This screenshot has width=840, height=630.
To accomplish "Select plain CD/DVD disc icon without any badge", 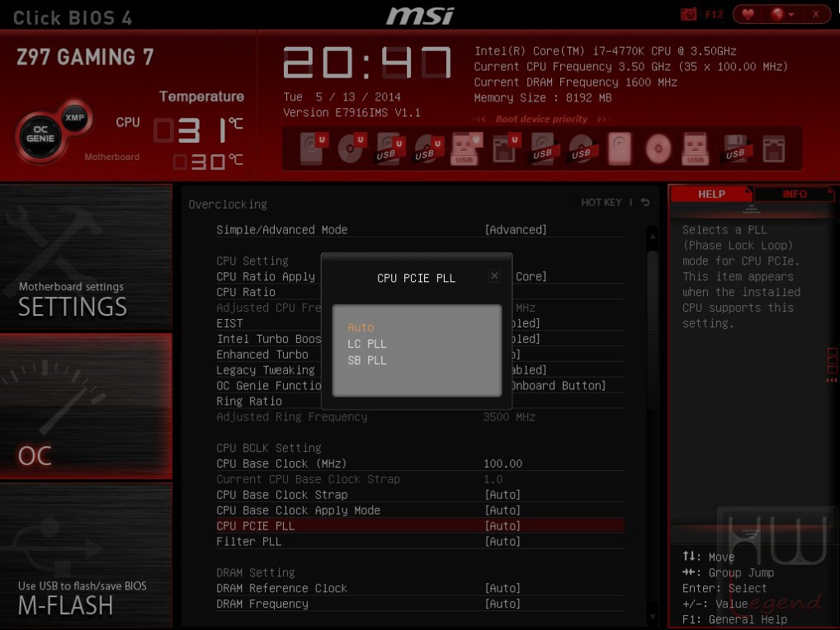I will pos(658,148).
